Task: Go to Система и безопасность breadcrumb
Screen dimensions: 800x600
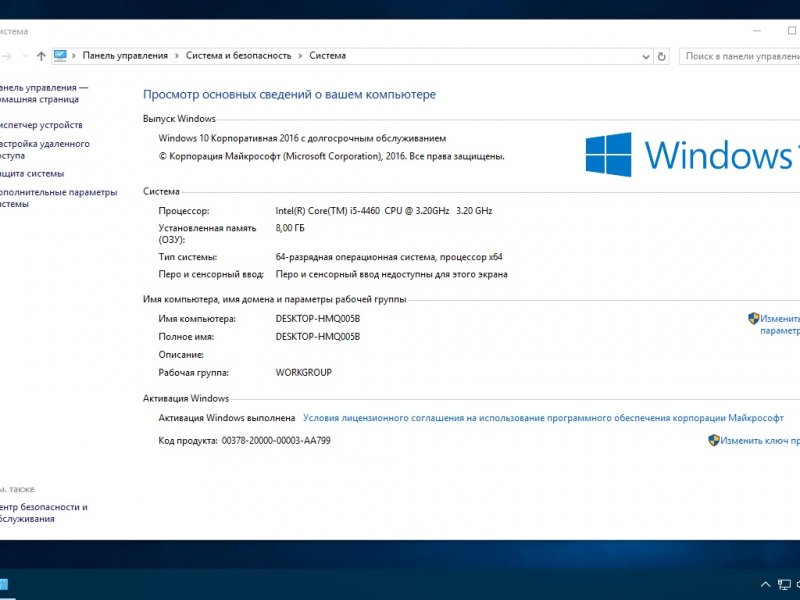Action: click(238, 56)
